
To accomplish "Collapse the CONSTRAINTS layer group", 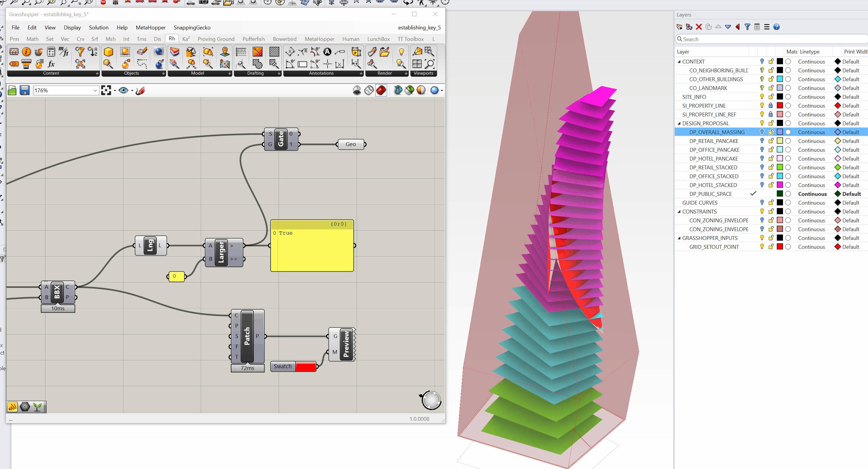I will 679,212.
